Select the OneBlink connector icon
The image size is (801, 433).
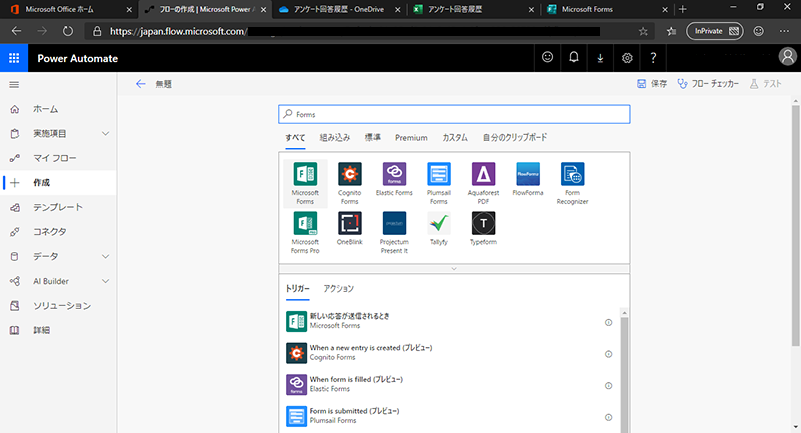[349, 223]
